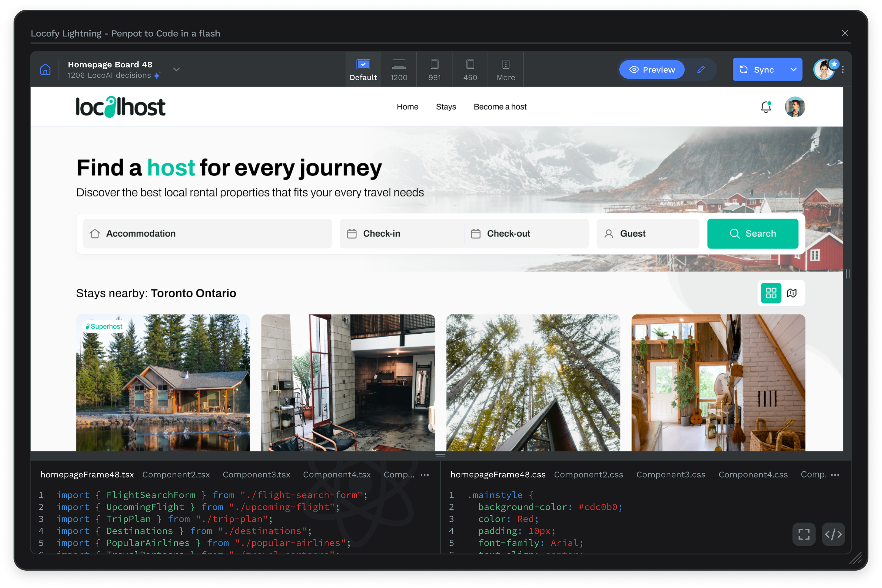The width and height of the screenshot is (882, 588).
Task: Click the localhost logo
Action: coord(120,107)
